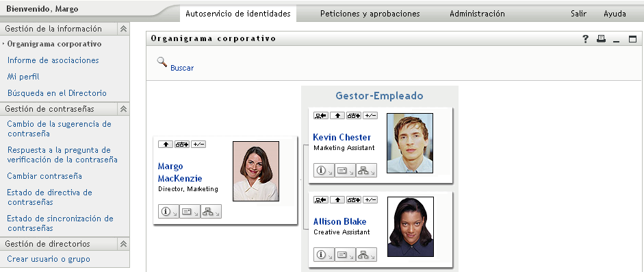Click the help question mark in portlet header

coord(586,39)
